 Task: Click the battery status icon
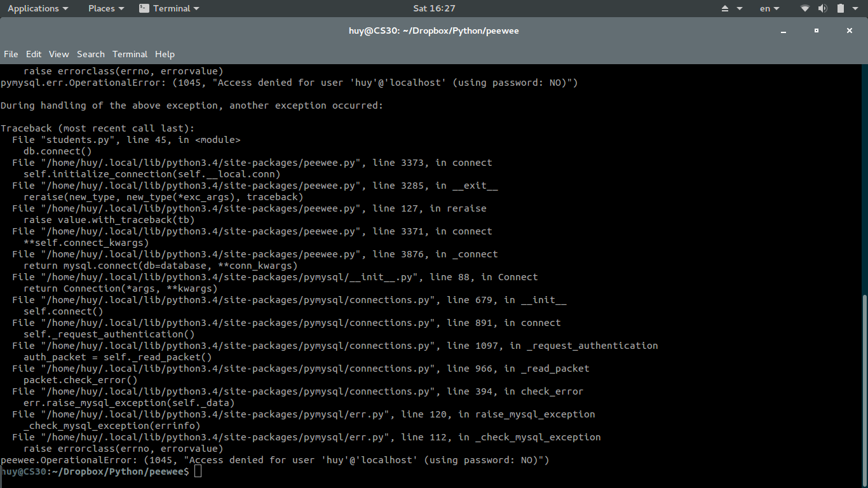[840, 8]
